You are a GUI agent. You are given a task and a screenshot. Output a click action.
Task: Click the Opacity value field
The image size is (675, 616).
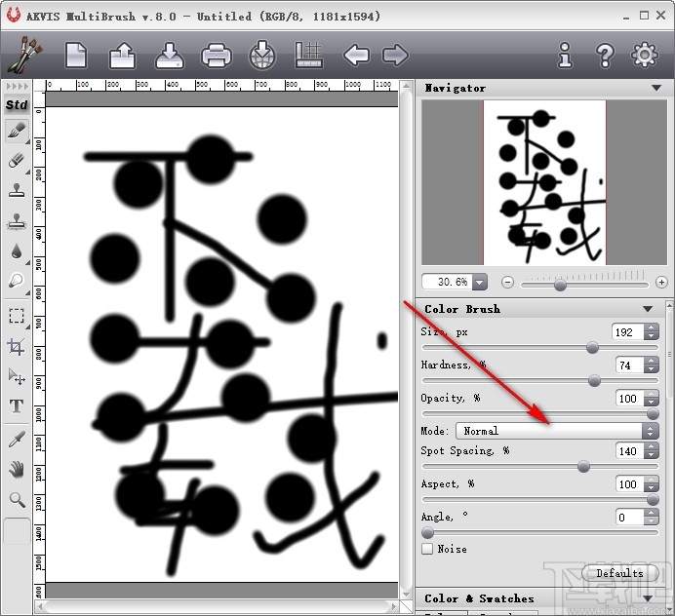click(629, 399)
